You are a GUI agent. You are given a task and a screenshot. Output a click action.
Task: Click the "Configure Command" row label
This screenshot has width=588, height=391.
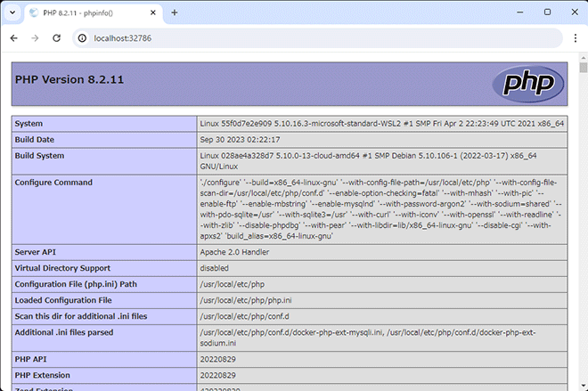point(53,183)
